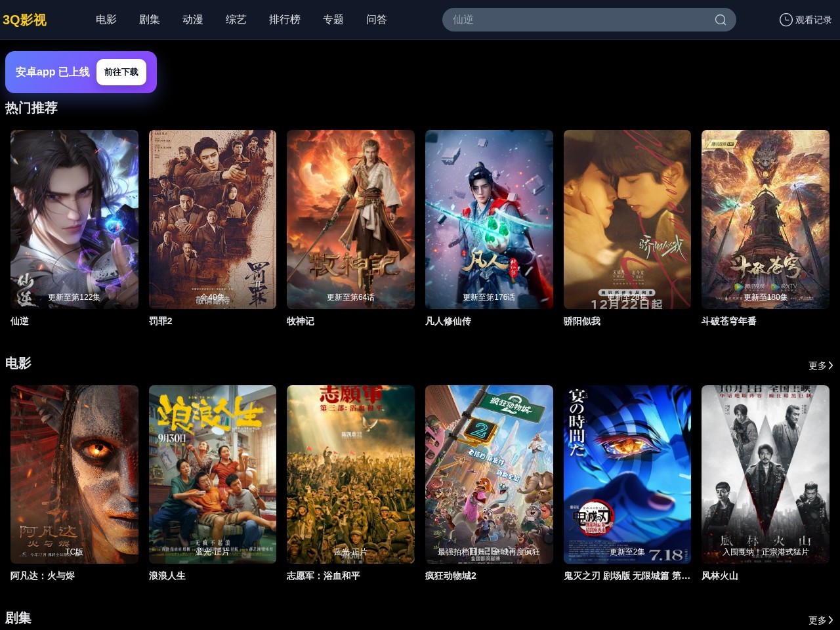The height and width of the screenshot is (630, 840).
Task: Select the 牧神记 poster
Action: point(350,219)
